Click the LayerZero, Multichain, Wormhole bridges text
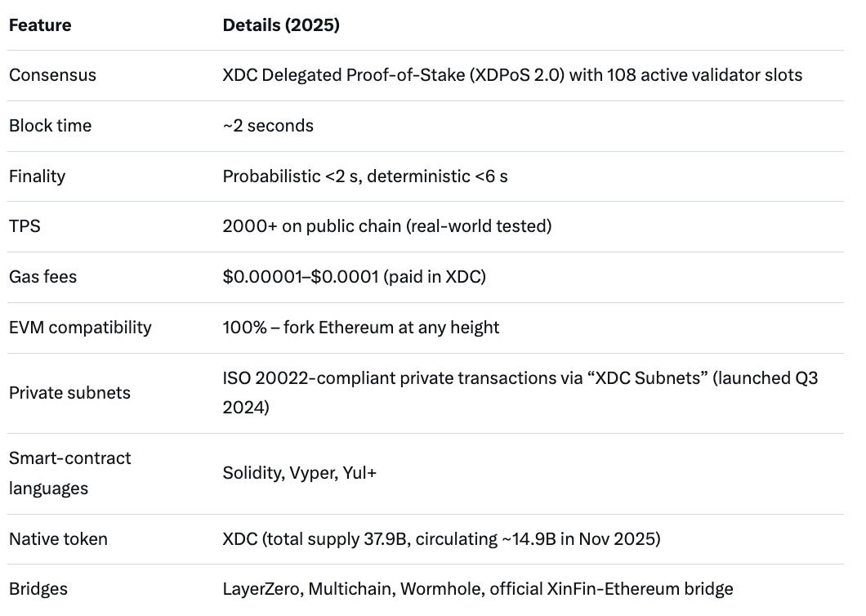Screen dimensions: 866x616 478,589
